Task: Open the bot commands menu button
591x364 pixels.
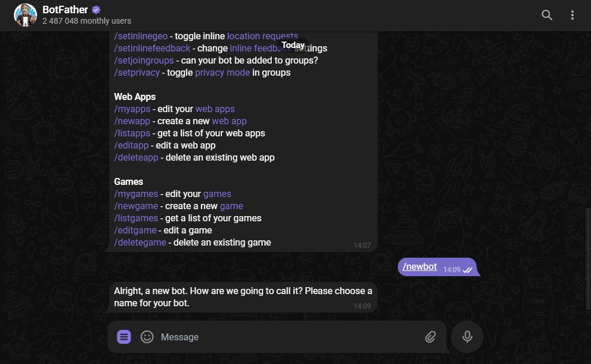Action: (x=124, y=337)
